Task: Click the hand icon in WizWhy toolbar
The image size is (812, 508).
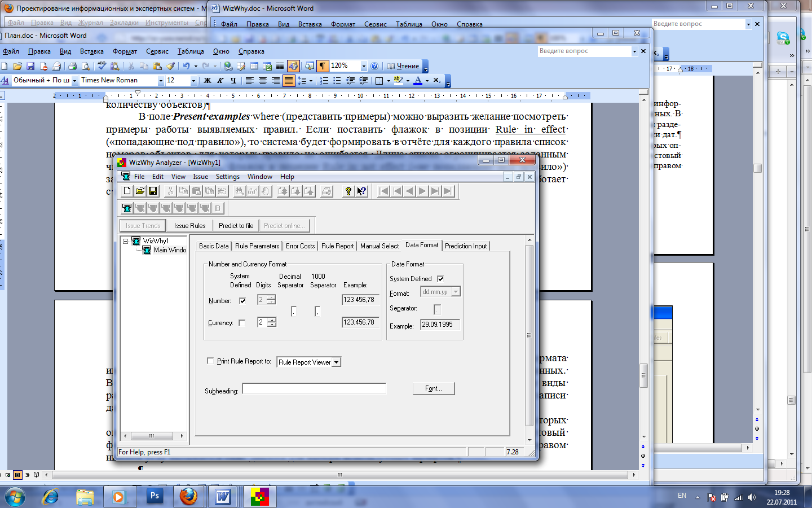Action: [265, 191]
